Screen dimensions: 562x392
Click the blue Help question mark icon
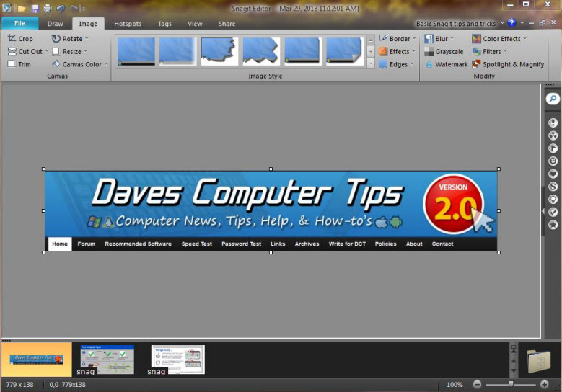pos(511,23)
